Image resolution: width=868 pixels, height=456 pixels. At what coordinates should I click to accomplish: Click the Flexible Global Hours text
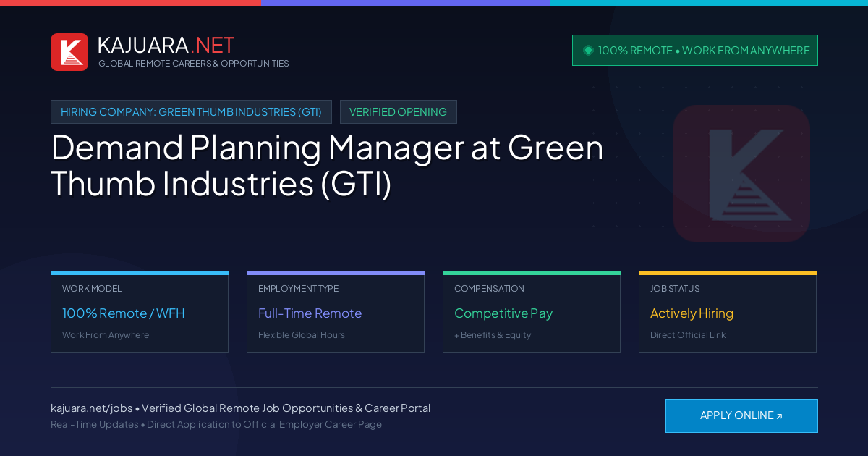(302, 335)
